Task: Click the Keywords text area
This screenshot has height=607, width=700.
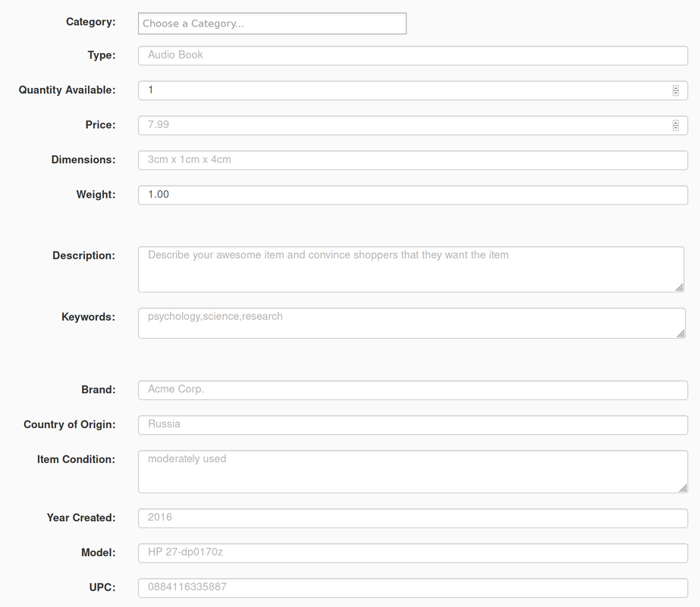Action: click(x=410, y=323)
